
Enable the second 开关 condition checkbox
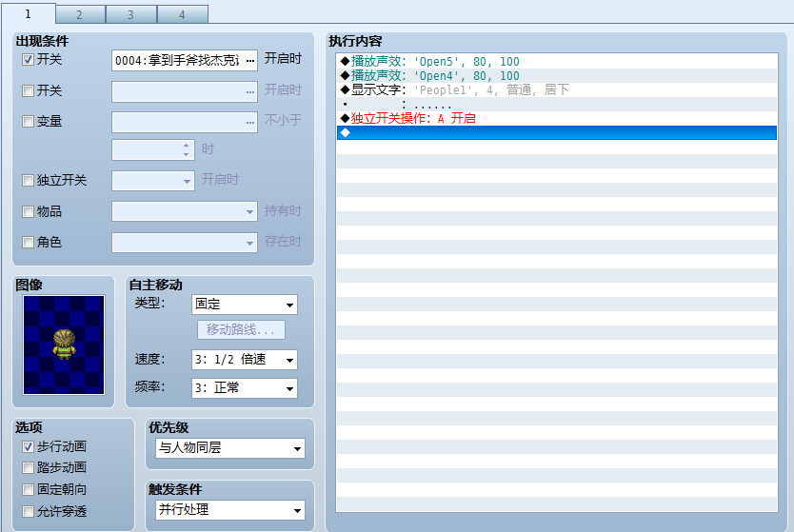point(28,91)
